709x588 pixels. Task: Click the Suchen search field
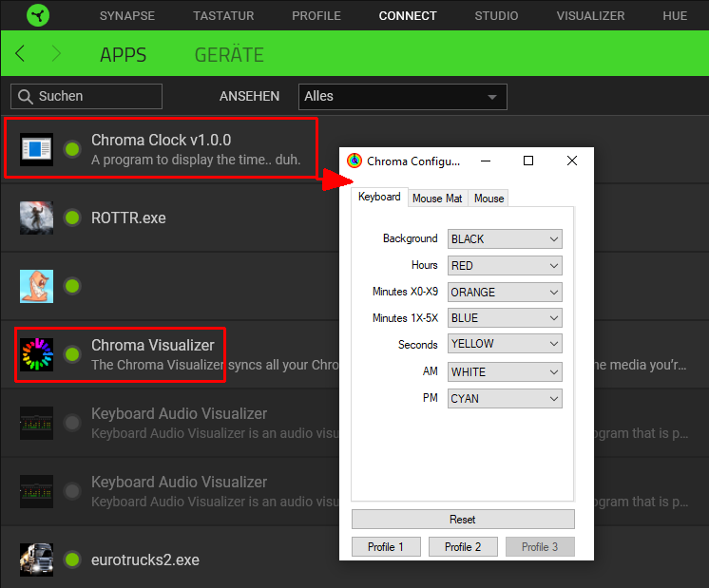tap(86, 96)
